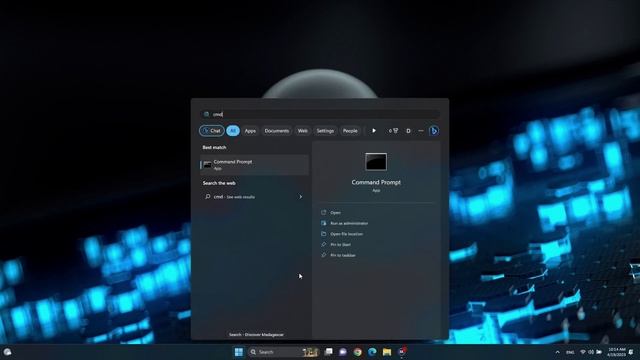Open the three-dot options menu

(421, 131)
